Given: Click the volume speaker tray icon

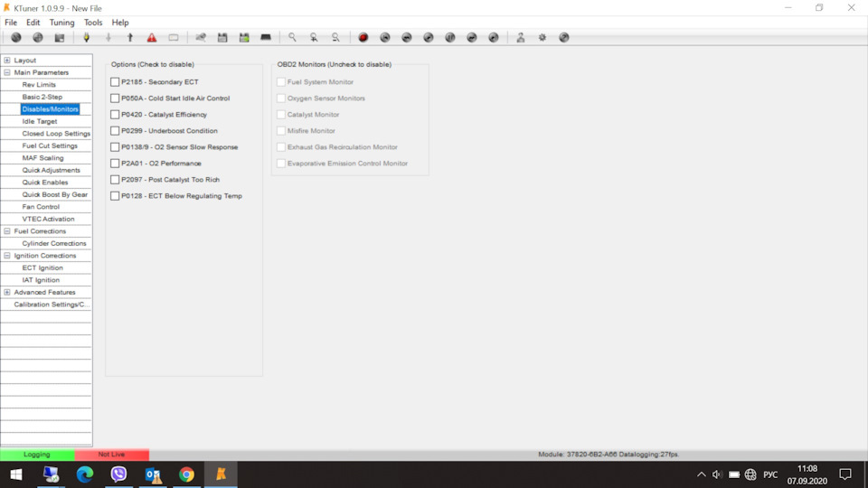Looking at the screenshot, I should tap(717, 474).
